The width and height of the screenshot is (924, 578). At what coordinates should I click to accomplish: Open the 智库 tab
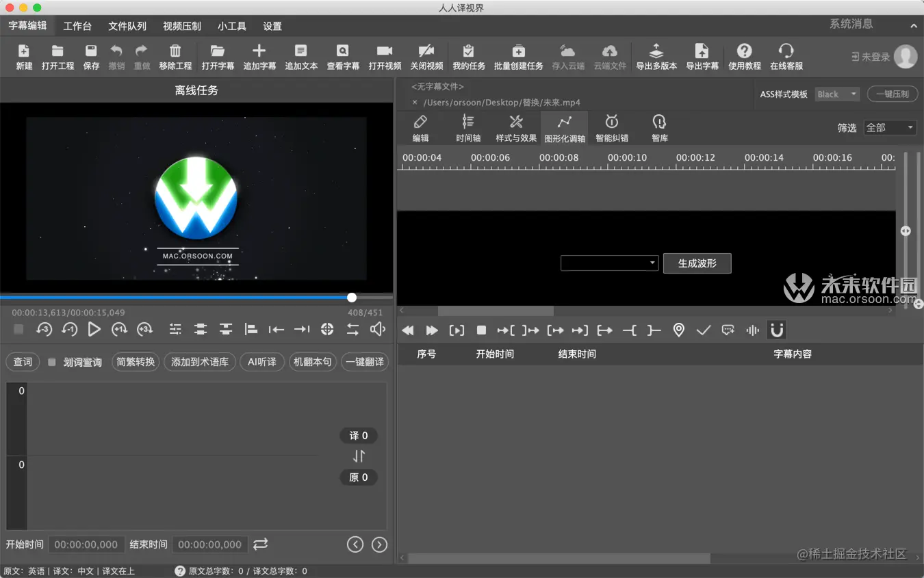pos(660,128)
